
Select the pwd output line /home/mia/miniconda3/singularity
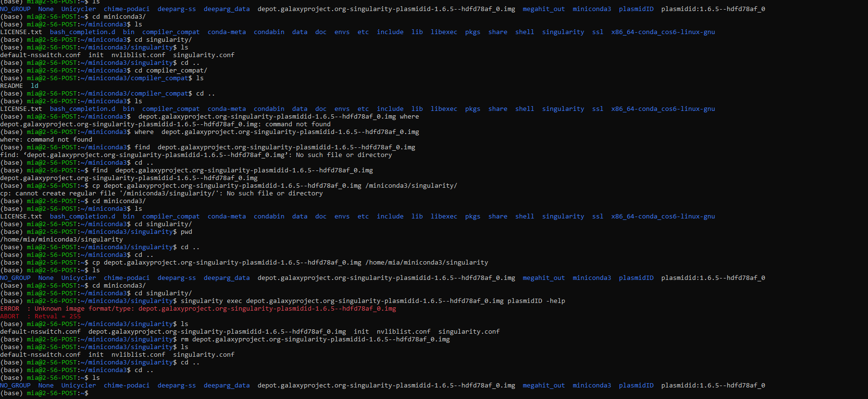click(62, 240)
